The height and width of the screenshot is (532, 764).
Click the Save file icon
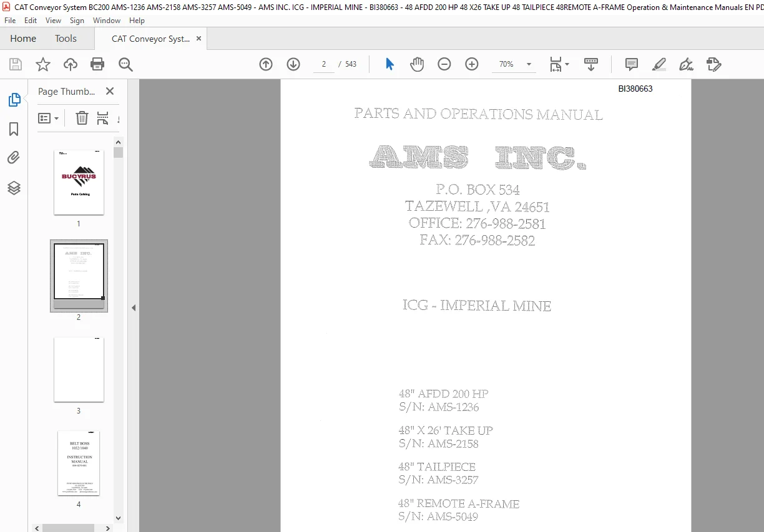tap(16, 64)
